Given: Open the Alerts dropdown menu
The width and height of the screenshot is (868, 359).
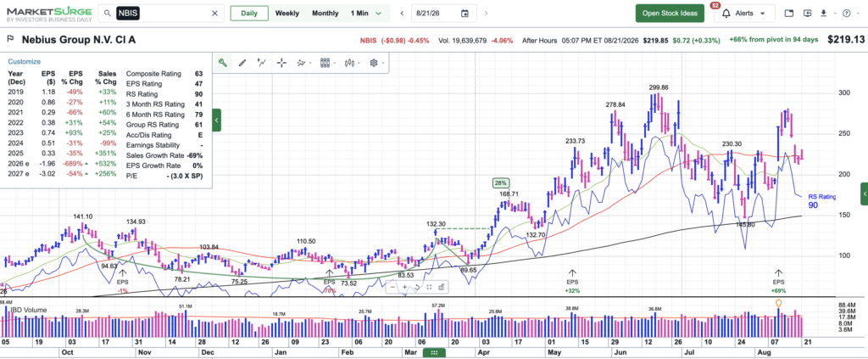Looking at the screenshot, I should pos(743,14).
